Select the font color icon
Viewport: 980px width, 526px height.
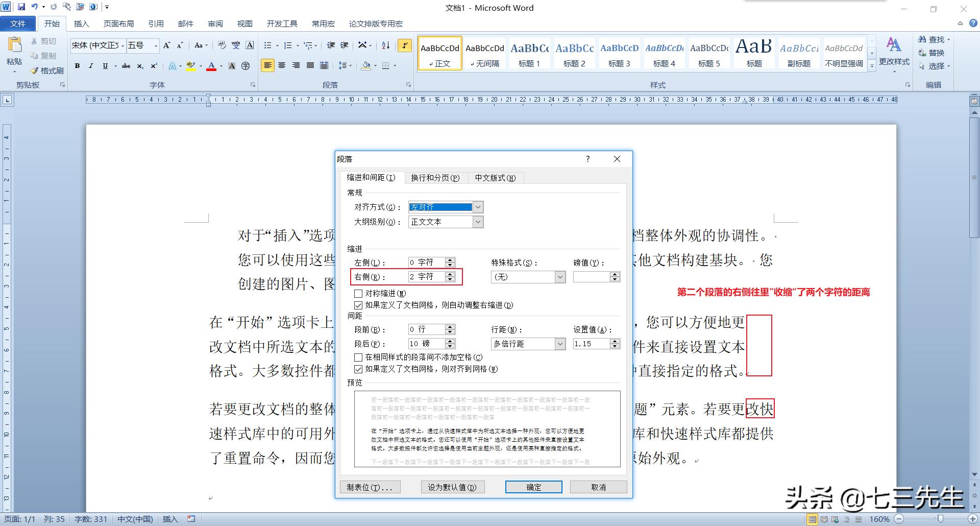[x=211, y=65]
